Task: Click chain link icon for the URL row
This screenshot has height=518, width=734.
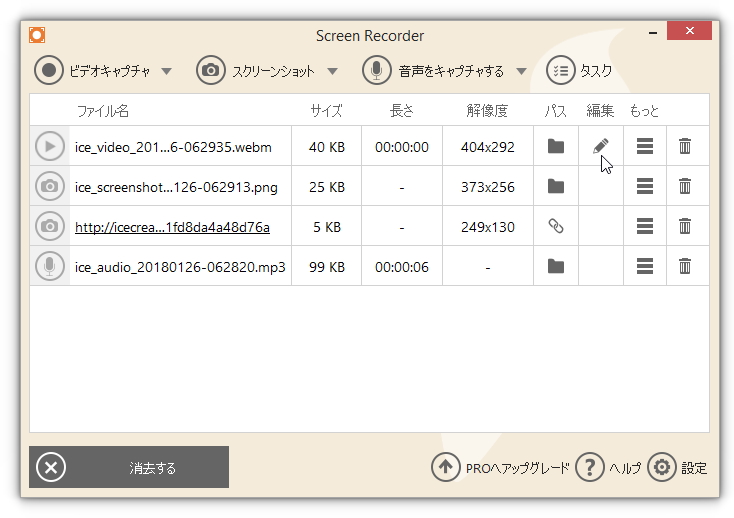Action: [x=556, y=226]
